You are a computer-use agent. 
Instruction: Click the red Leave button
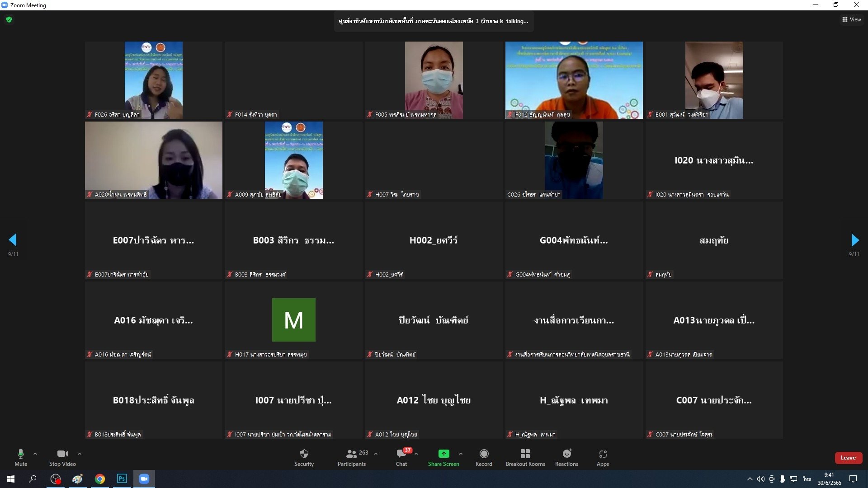(x=848, y=458)
